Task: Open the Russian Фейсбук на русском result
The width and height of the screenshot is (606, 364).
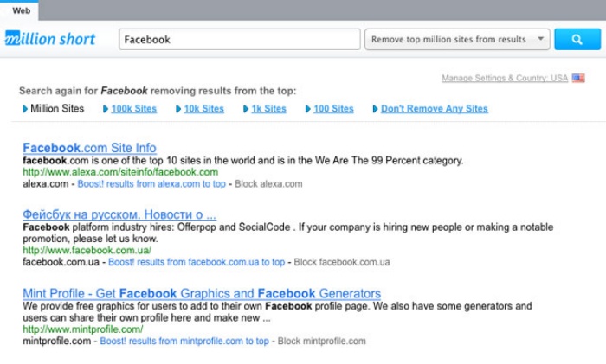Action: (x=119, y=214)
